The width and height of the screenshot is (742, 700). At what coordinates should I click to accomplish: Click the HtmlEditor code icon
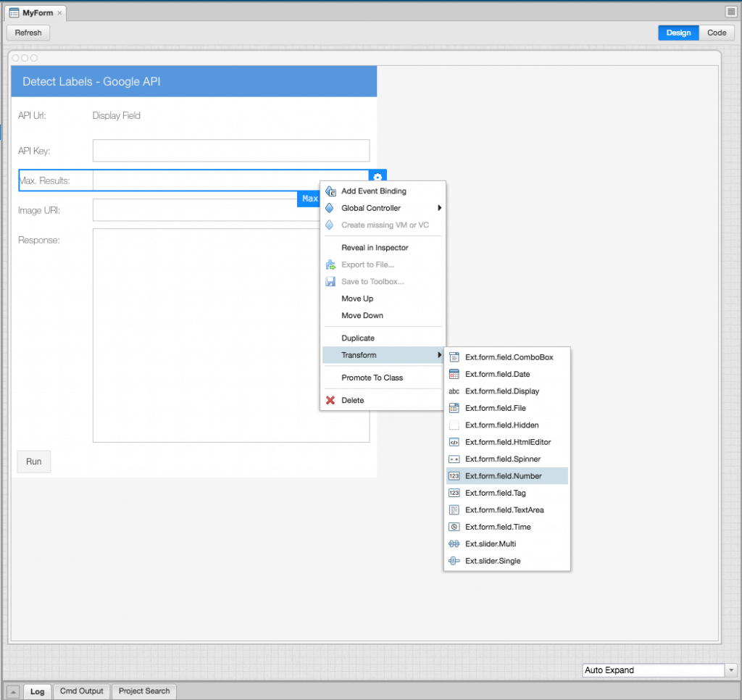click(x=454, y=442)
